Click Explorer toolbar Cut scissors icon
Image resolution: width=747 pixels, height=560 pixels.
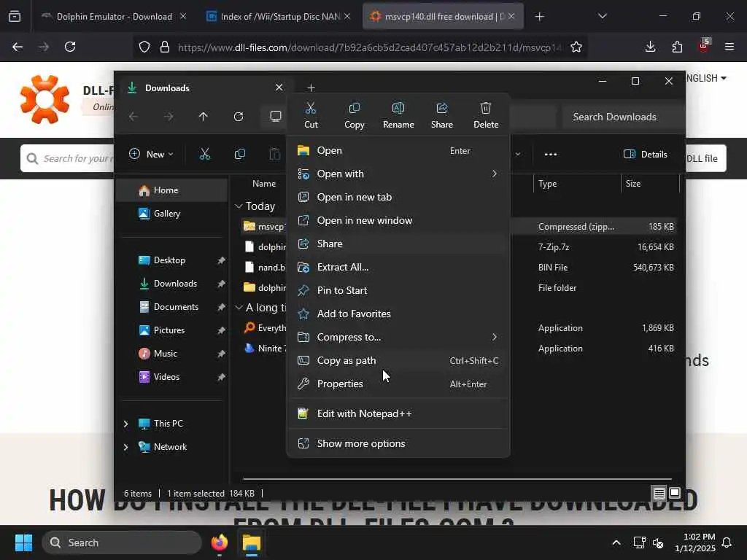(204, 154)
